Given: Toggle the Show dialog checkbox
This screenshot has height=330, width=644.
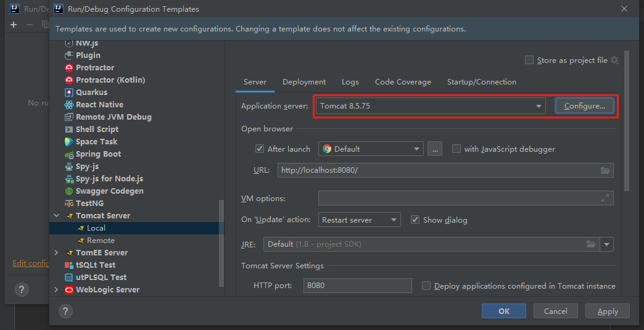Looking at the screenshot, I should [x=415, y=220].
